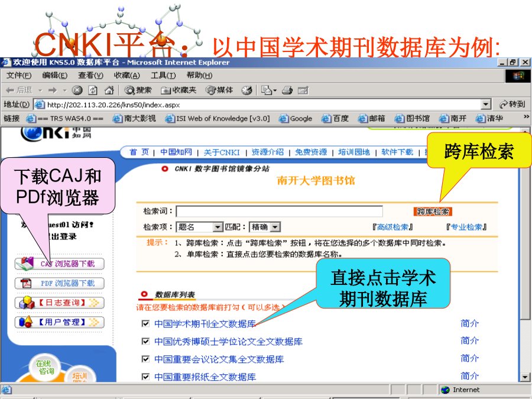The width and height of the screenshot is (532, 399).
Task: Click the address bar URL field
Action: pos(258,105)
